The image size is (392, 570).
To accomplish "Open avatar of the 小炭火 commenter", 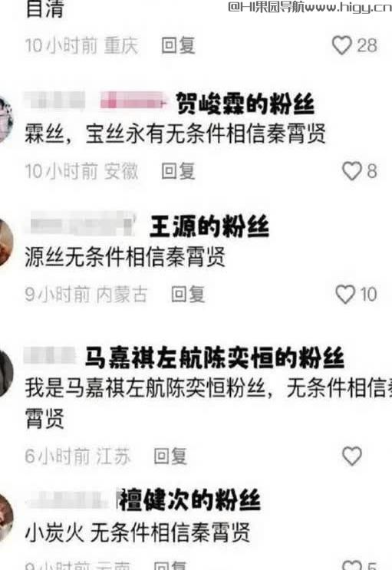I will (x=5, y=516).
